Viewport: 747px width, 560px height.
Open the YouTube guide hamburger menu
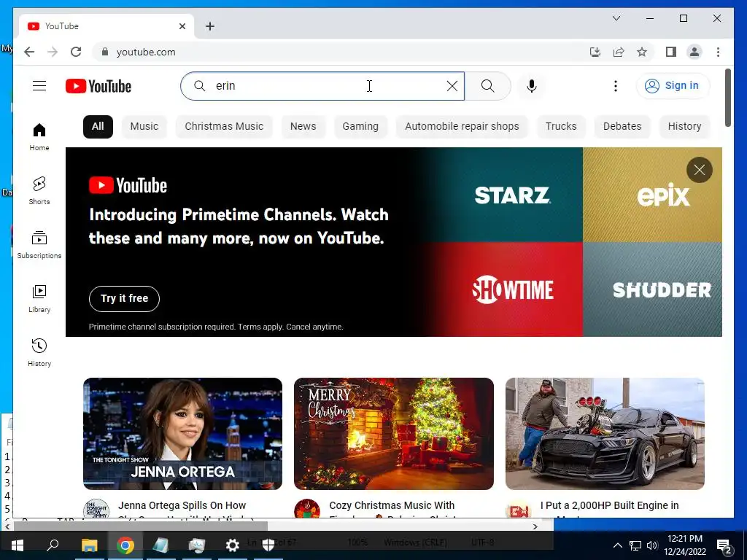(x=39, y=86)
